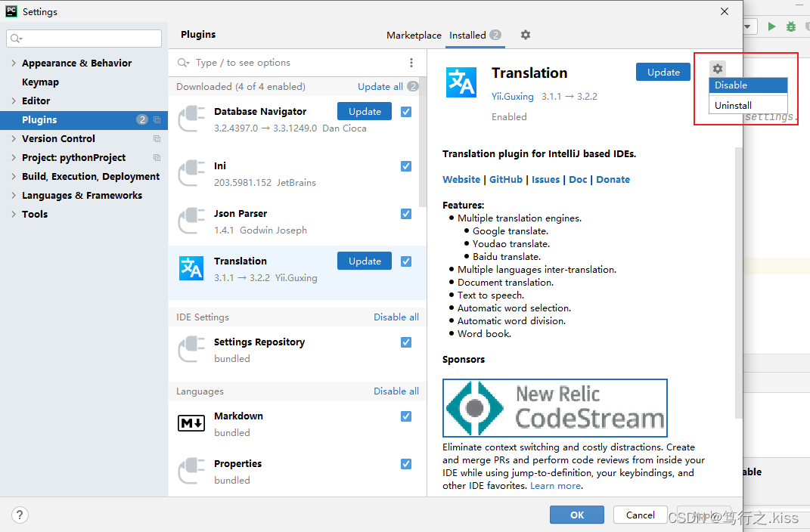
Task: Switch to the Installed tab
Action: tap(475, 35)
